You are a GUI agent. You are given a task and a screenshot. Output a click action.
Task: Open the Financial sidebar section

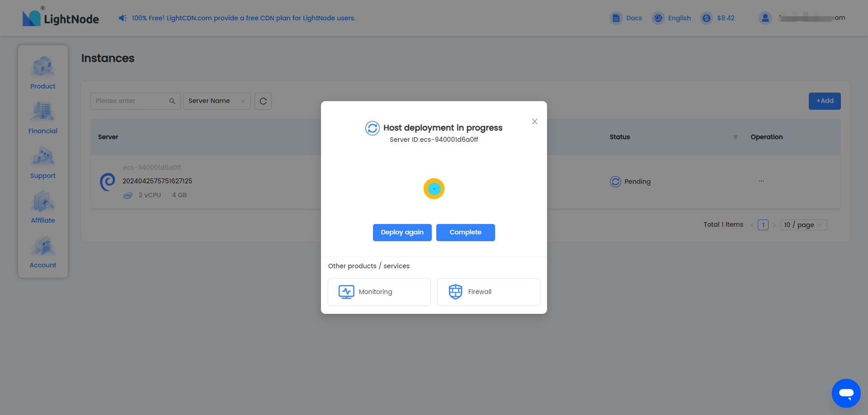pos(43,117)
